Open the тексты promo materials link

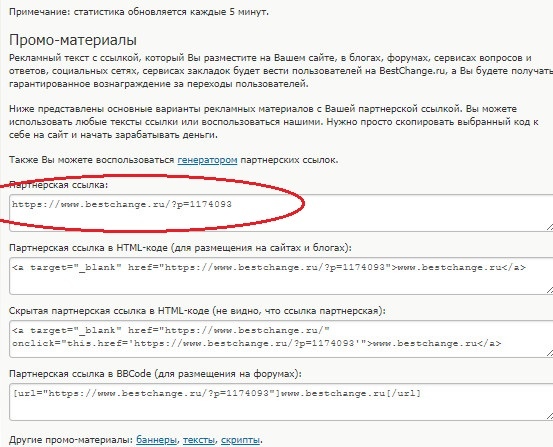click(199, 440)
